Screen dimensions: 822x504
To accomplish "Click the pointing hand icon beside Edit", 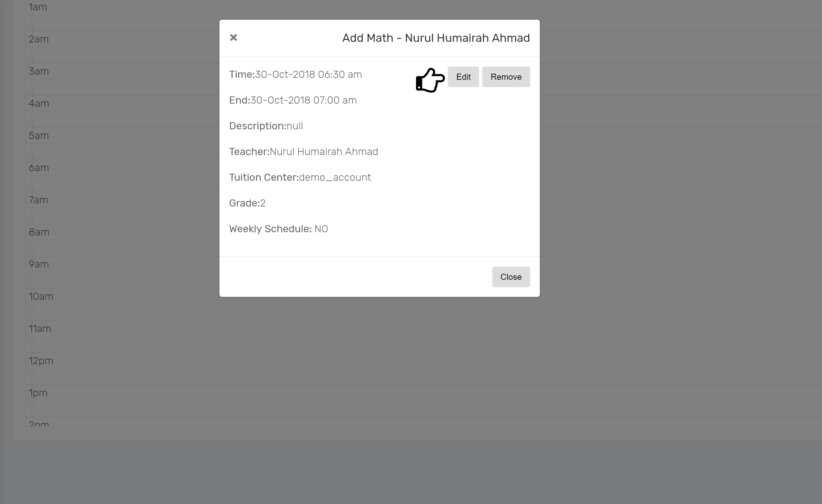I will pos(430,80).
